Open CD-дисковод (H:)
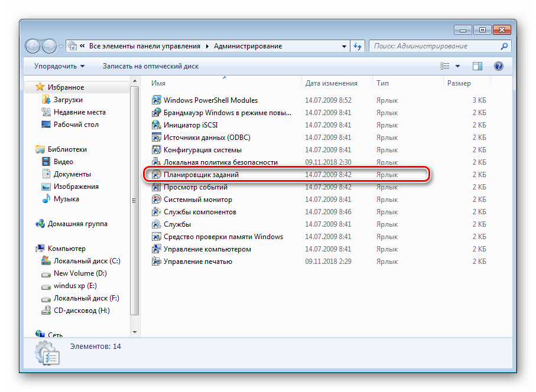536x392 pixels. (x=82, y=311)
